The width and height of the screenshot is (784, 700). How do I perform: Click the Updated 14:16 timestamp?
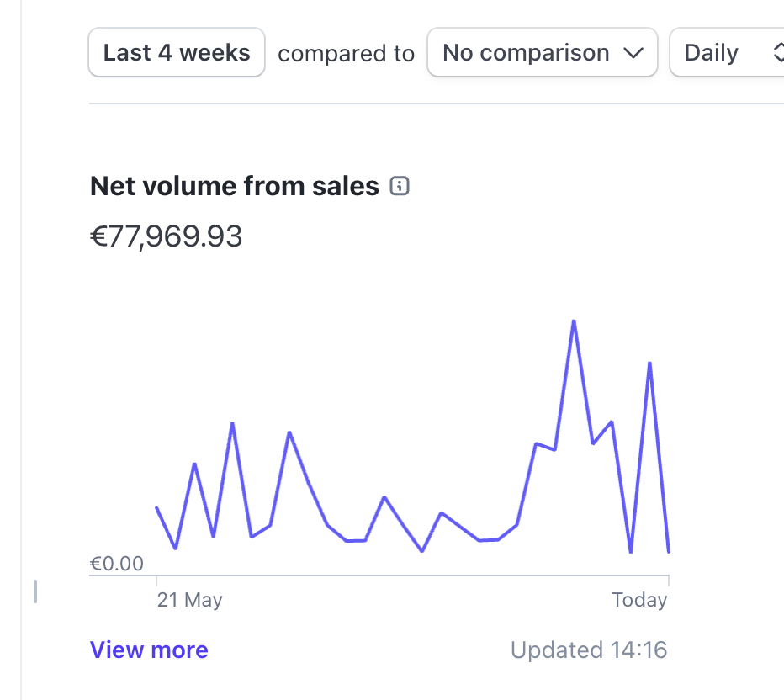pyautogui.click(x=589, y=650)
